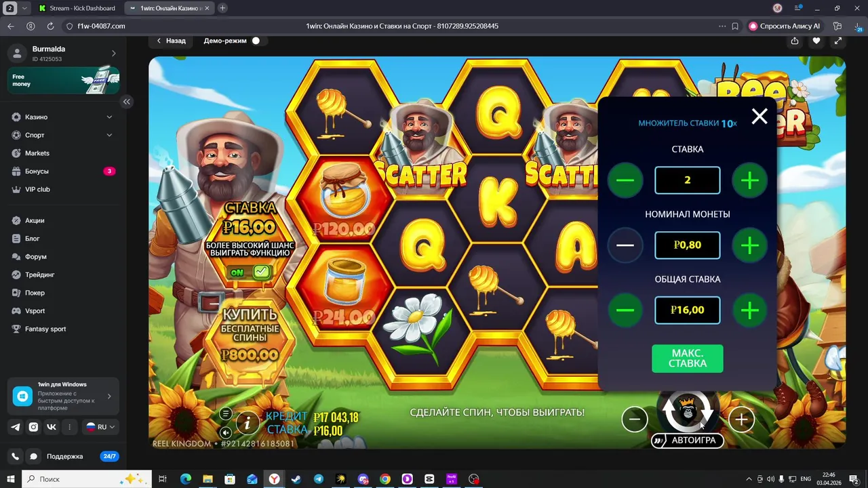The image size is (868, 488).
Task: Open Google Chrome from the taskbar
Action: click(385, 479)
